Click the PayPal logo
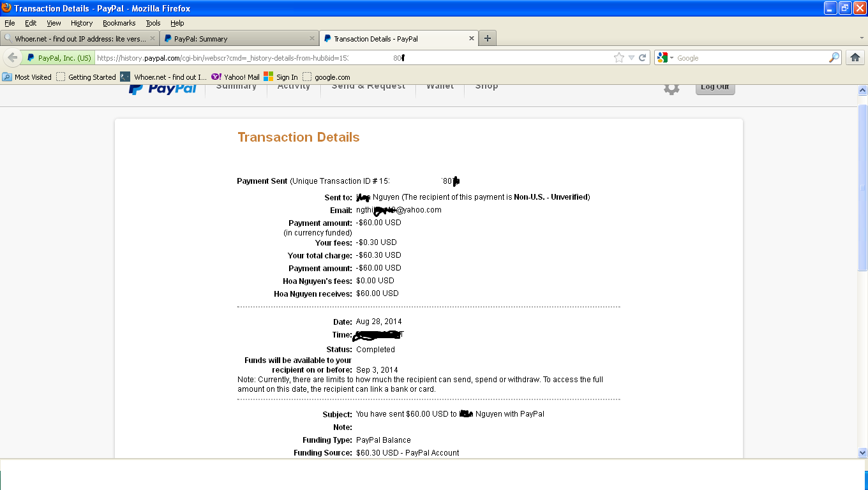The image size is (868, 490). pos(163,89)
